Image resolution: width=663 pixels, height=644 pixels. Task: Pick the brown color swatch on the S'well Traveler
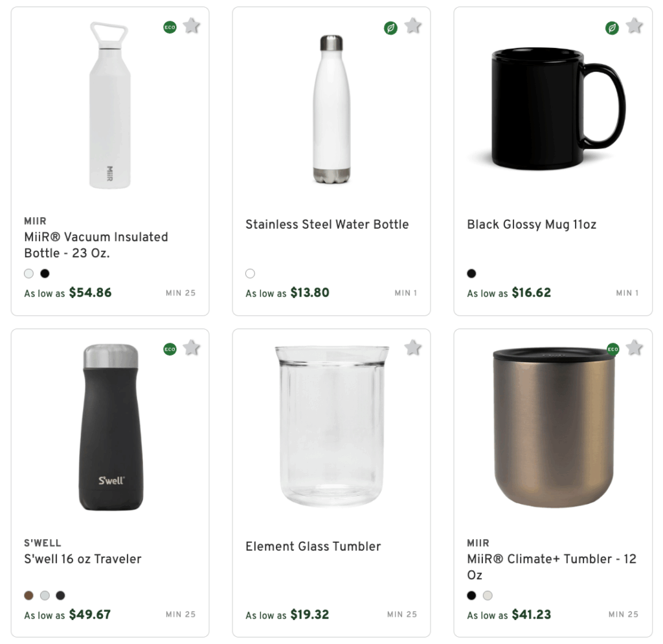(x=28, y=595)
